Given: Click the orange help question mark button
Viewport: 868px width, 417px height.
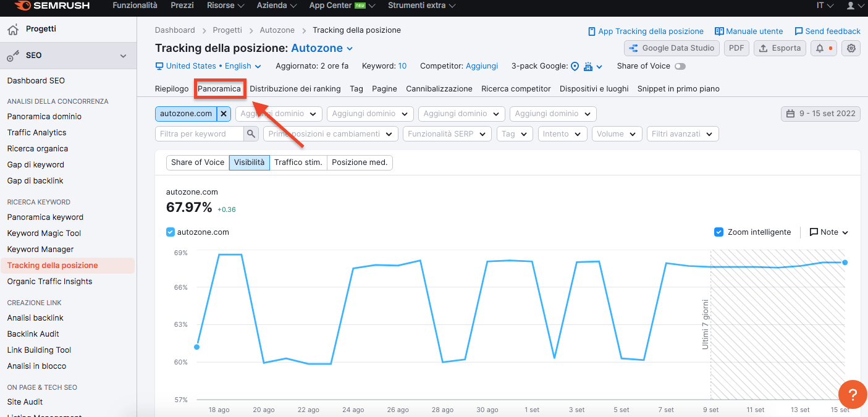Looking at the screenshot, I should pos(852,395).
